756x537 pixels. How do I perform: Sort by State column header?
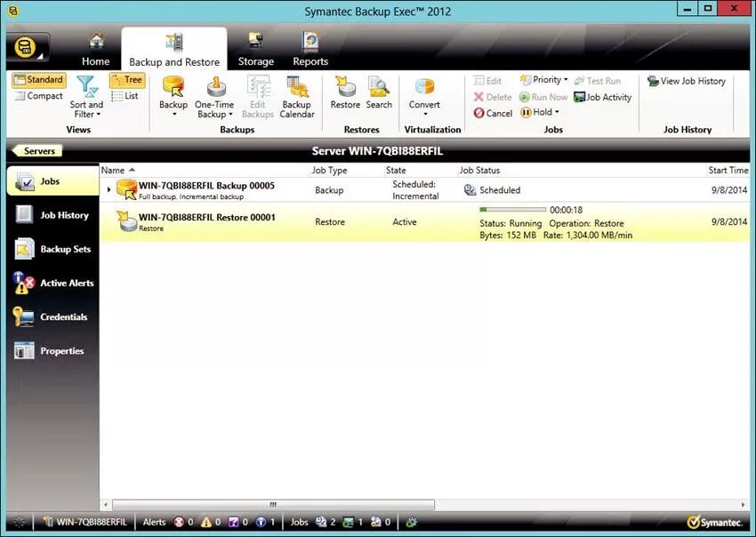[x=396, y=170]
